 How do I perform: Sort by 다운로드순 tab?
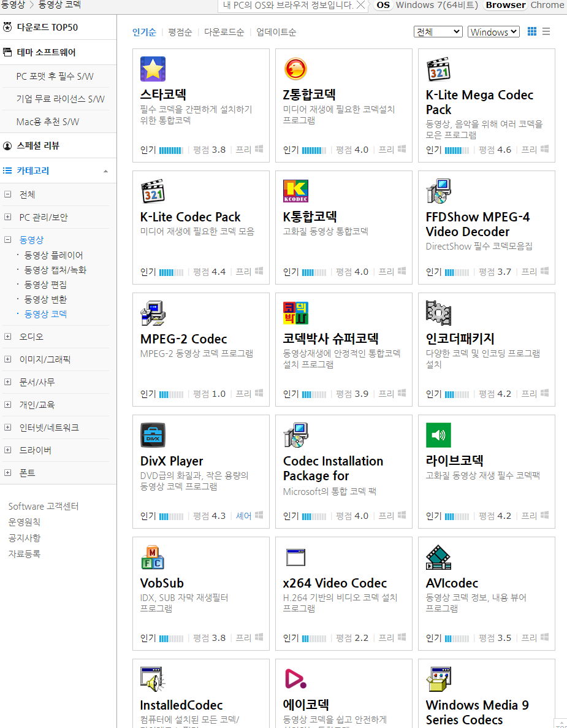224,32
